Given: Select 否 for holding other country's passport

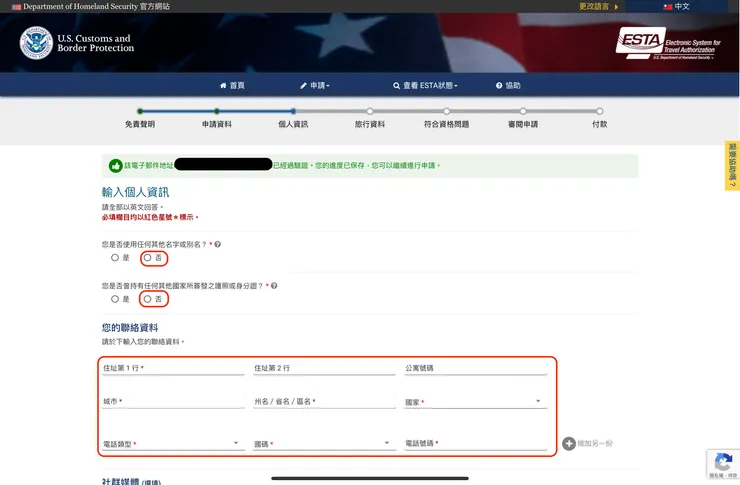Looking at the screenshot, I should [147, 299].
